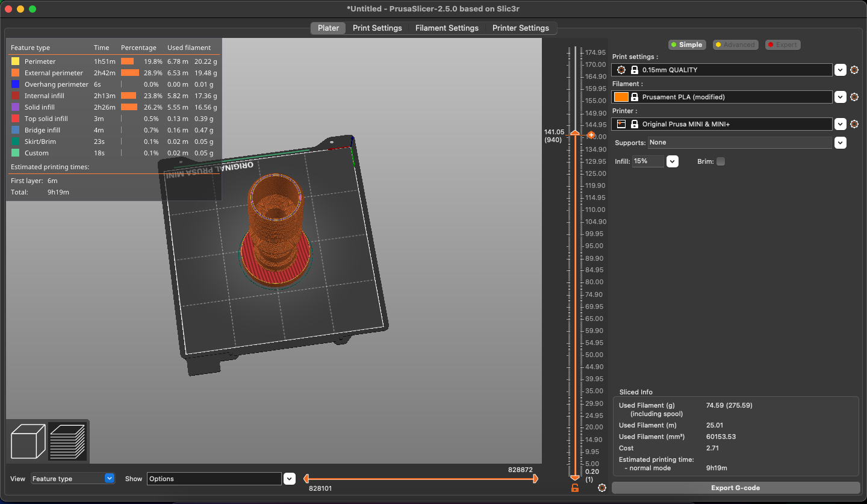Go to the Filament Settings tab

tap(447, 28)
